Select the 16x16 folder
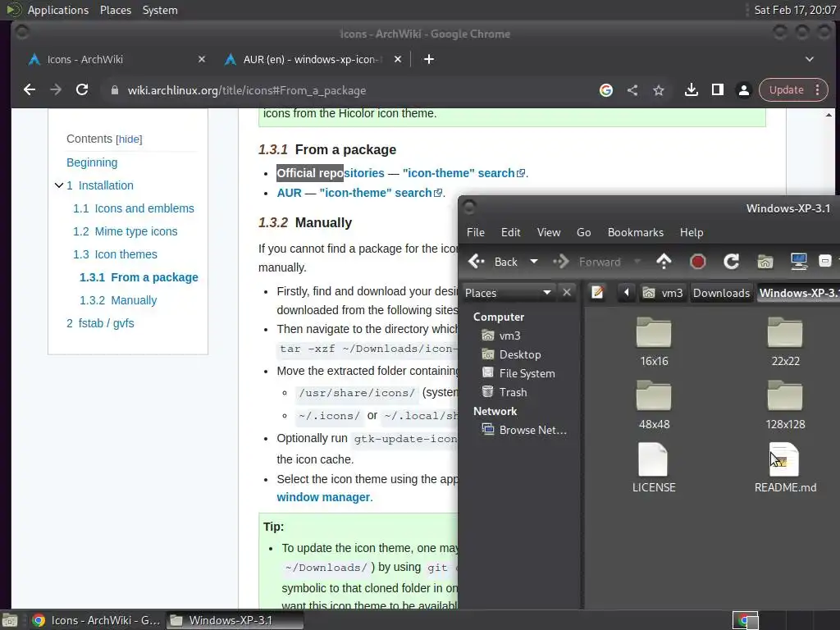 [x=654, y=341]
